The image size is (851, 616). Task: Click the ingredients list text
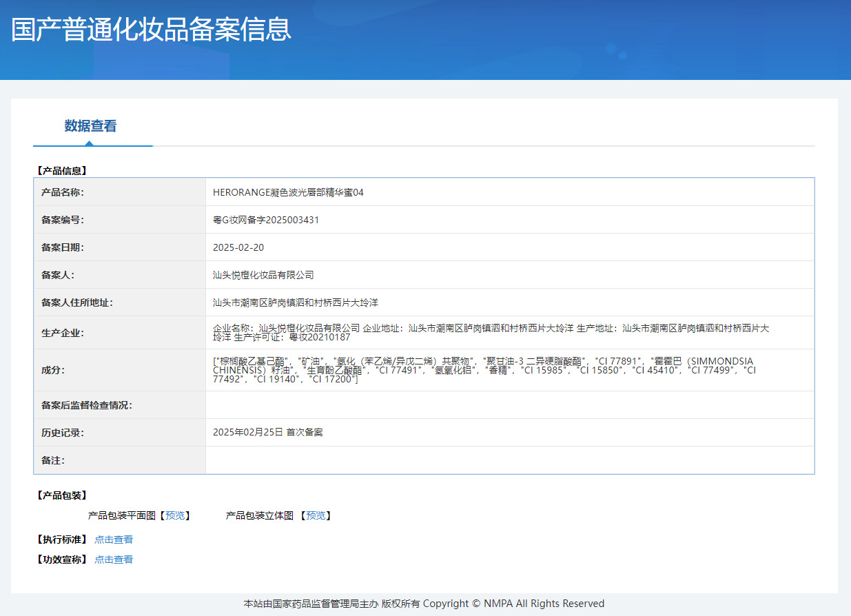(x=484, y=370)
